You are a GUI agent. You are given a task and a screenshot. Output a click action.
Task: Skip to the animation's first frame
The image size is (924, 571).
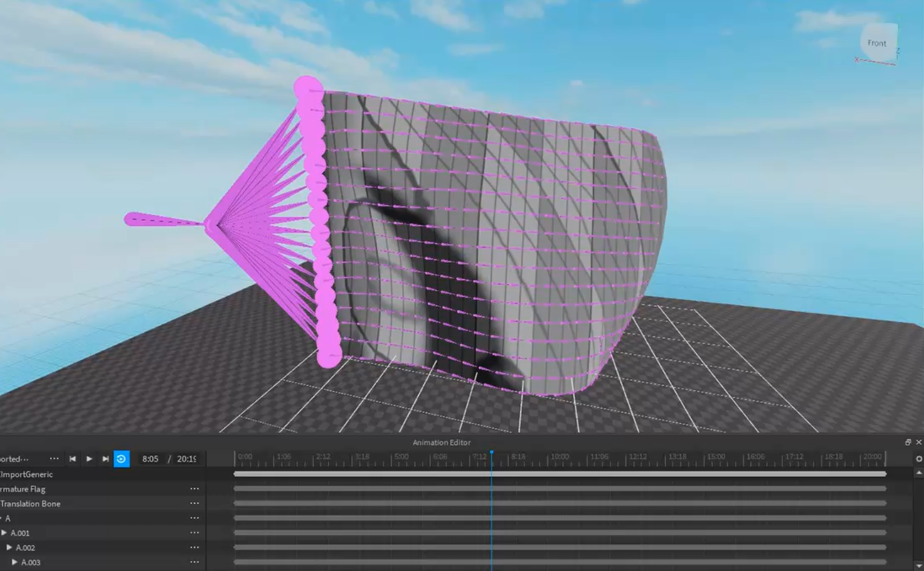pos(72,459)
